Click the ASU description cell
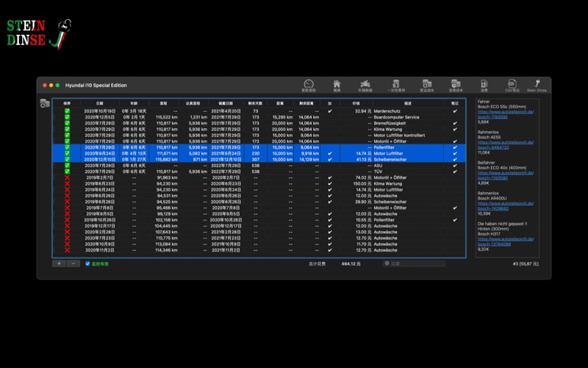The height and width of the screenshot is (368, 588). tap(378, 166)
